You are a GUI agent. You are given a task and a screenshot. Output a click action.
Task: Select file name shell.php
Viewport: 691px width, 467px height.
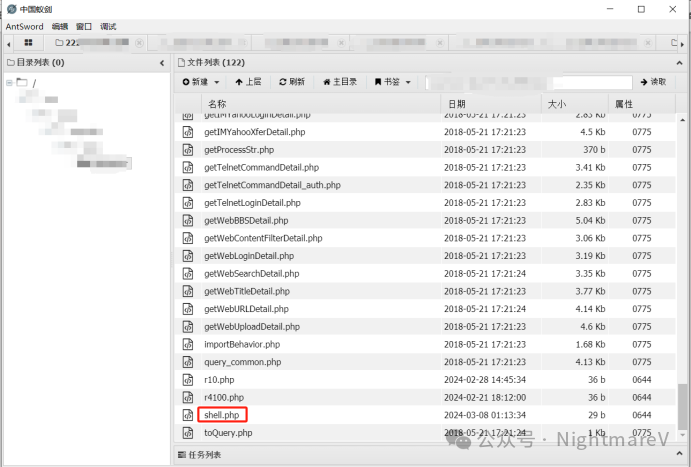pyautogui.click(x=222, y=415)
